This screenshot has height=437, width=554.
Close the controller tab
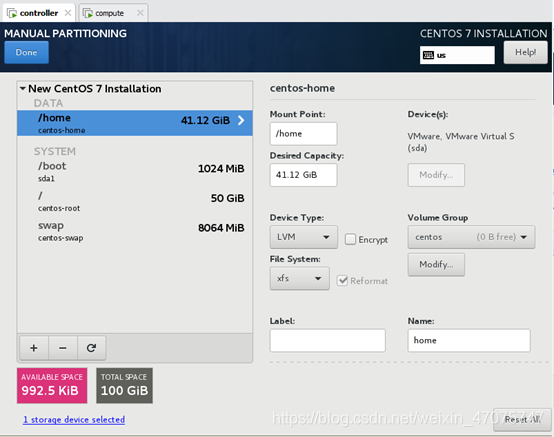(68, 13)
